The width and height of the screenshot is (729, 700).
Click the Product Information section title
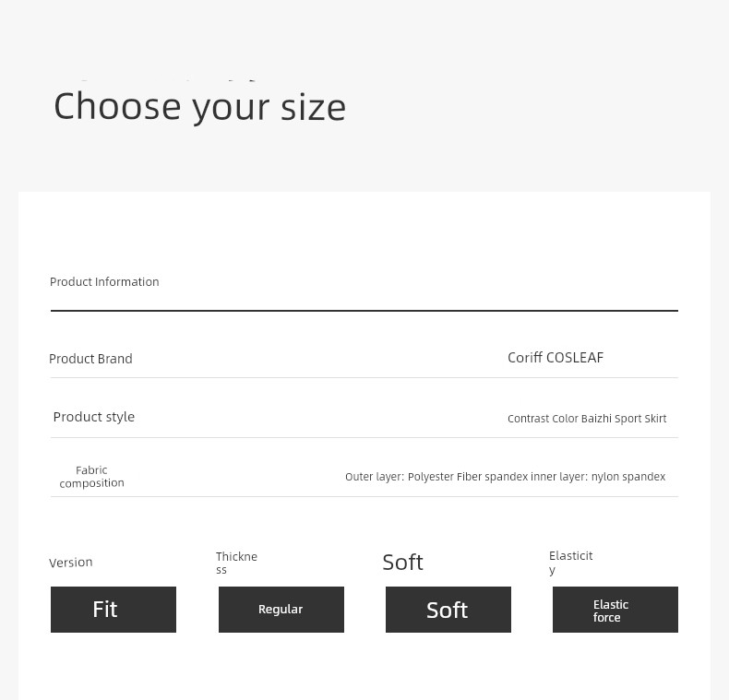[104, 282]
